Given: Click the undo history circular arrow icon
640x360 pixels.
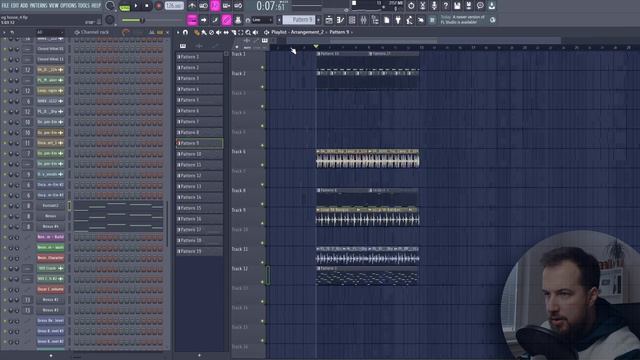Looking at the screenshot, I should coord(411,6).
